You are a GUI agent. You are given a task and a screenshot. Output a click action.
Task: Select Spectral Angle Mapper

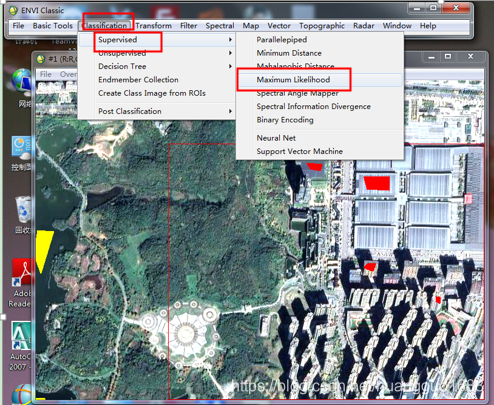pos(320,93)
